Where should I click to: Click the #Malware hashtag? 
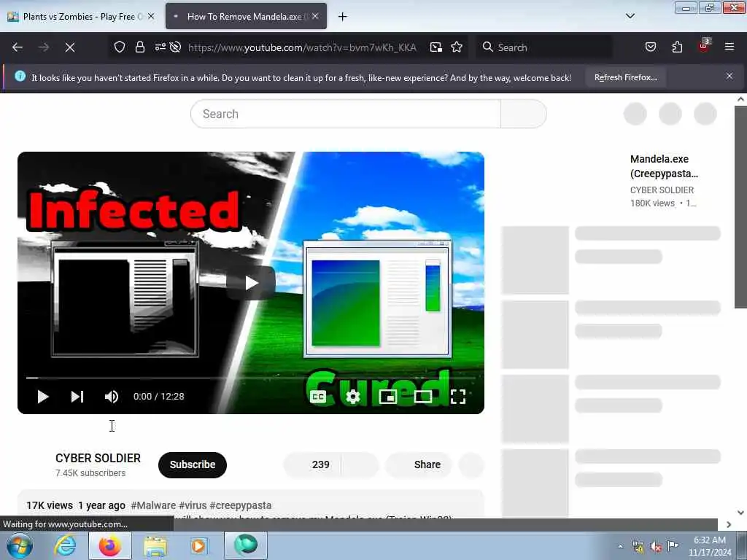point(153,505)
